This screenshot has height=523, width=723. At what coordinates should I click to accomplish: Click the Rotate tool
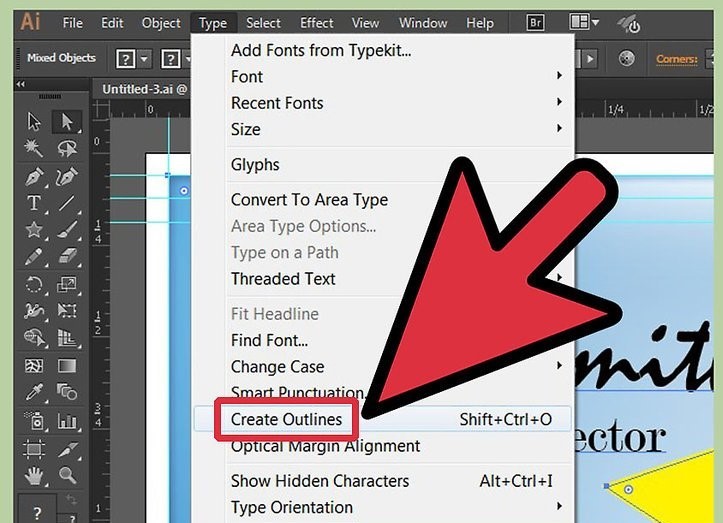(34, 284)
